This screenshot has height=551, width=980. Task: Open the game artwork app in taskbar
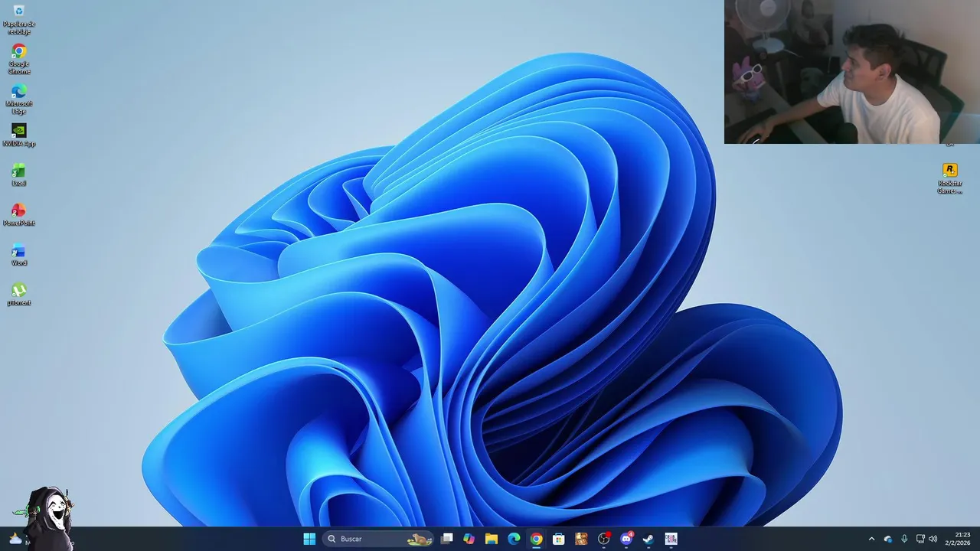[581, 539]
